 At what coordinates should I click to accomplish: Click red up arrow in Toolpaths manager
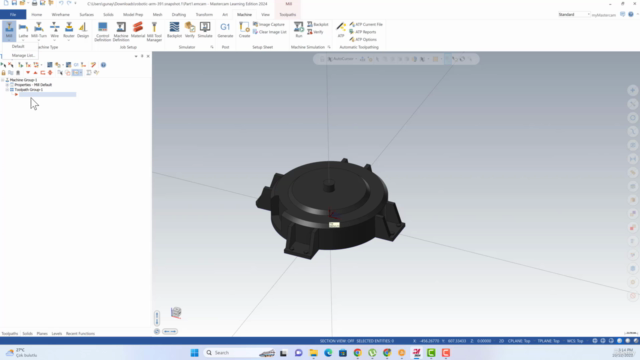tap(35, 73)
